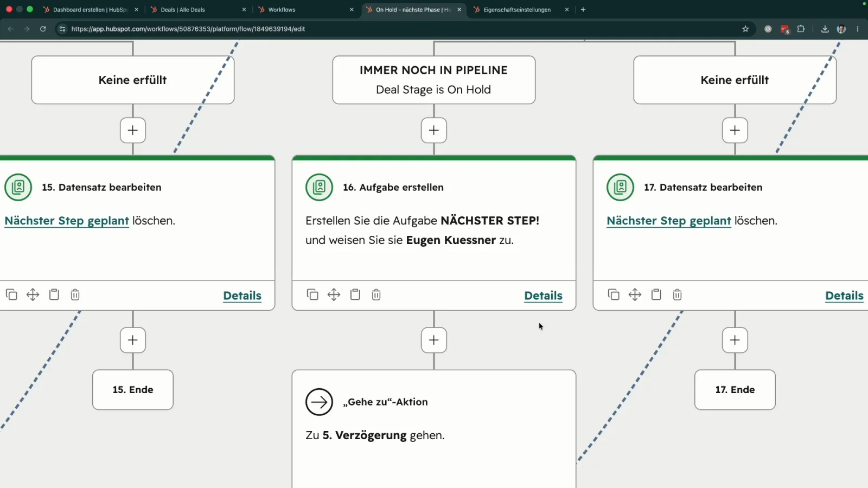Open Details of action 16
This screenshot has width=868, height=488.
tap(543, 296)
